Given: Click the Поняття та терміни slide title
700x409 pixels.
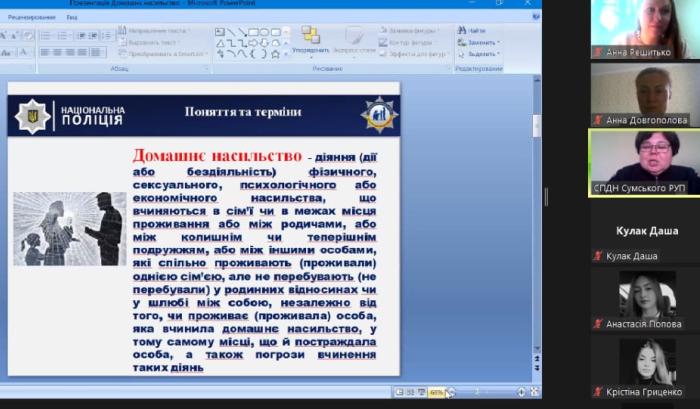Looking at the screenshot, I should (243, 112).
